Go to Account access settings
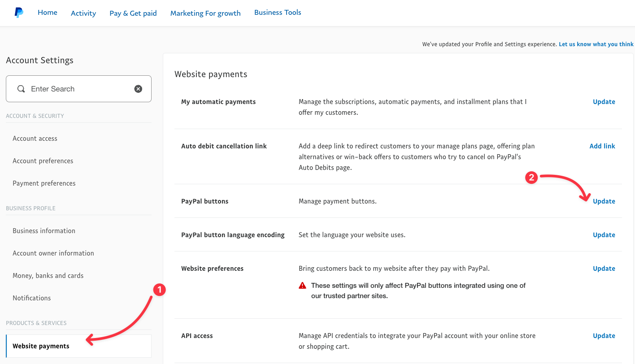635x364 pixels. point(35,139)
